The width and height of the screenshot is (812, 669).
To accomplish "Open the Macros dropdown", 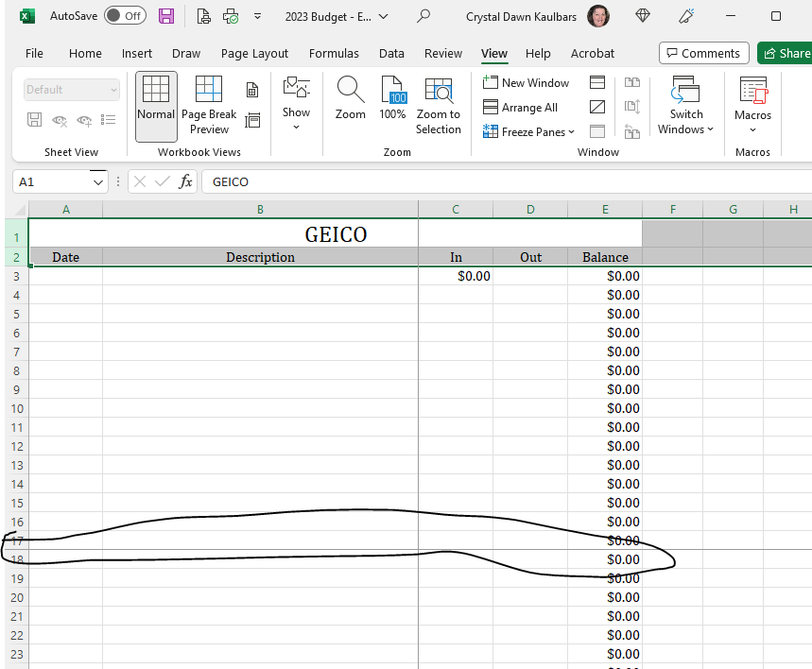I will 752,106.
